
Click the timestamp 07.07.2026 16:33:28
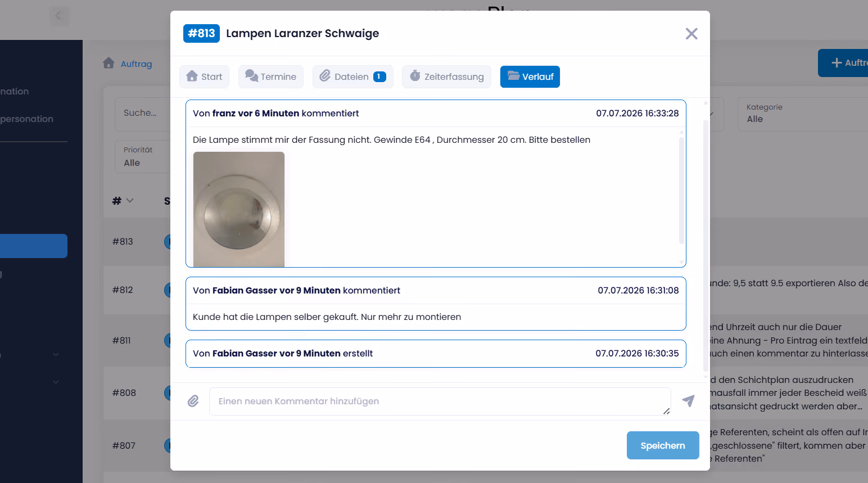click(x=638, y=114)
